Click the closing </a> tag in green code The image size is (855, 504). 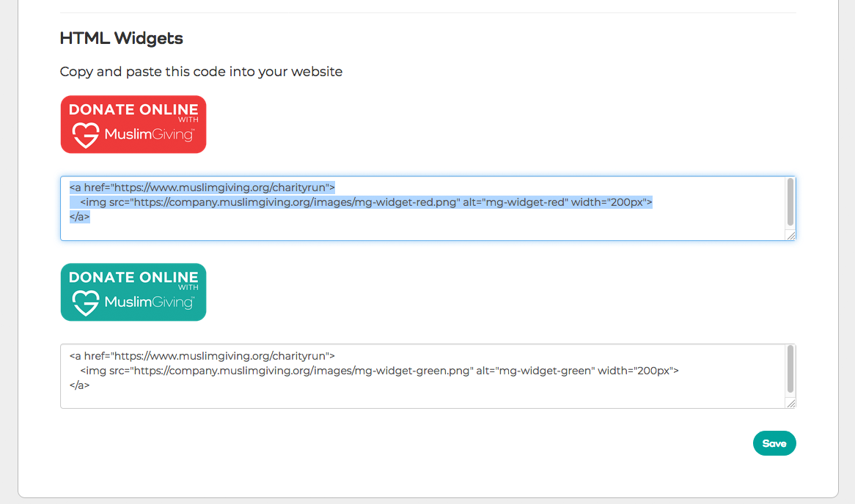[x=80, y=385]
